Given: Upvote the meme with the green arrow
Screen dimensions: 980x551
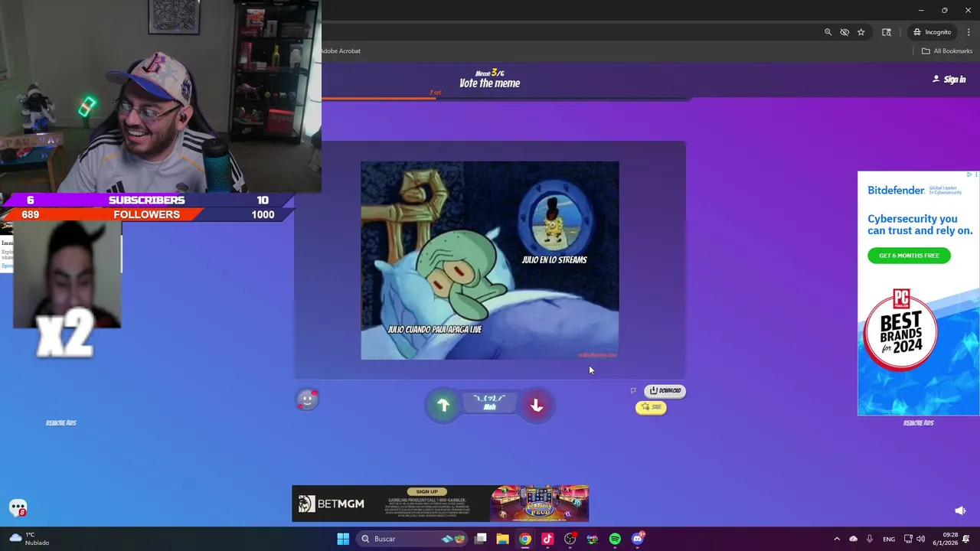Looking at the screenshot, I should (443, 405).
